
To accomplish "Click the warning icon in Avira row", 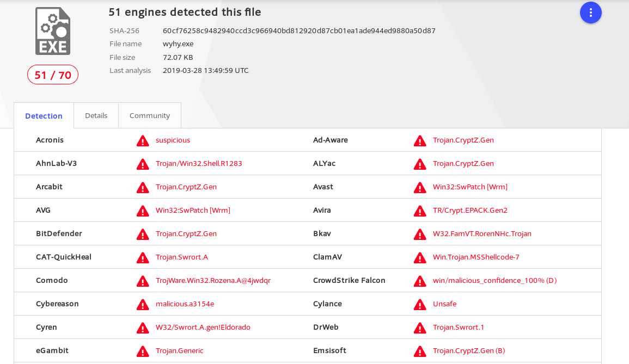I will click(x=419, y=211).
